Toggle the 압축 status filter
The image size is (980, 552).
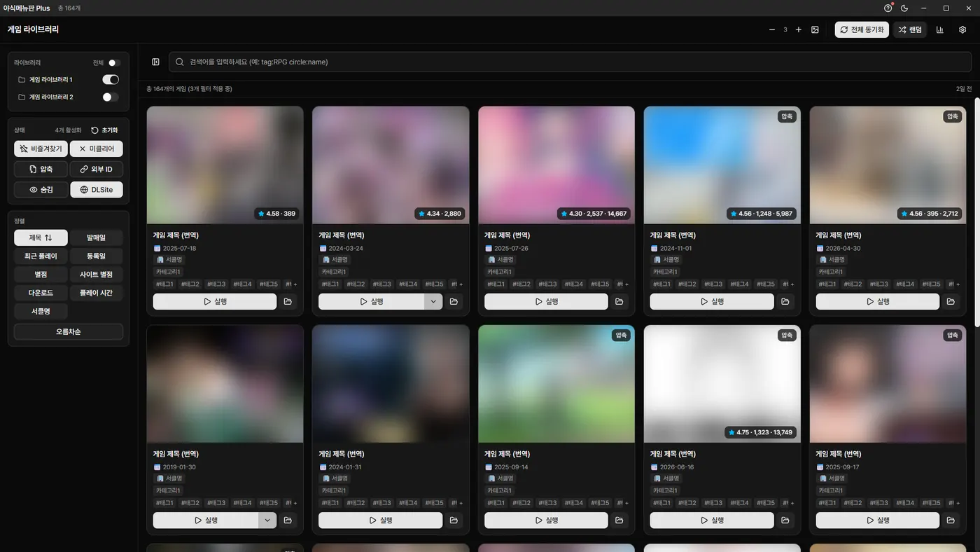click(x=41, y=169)
